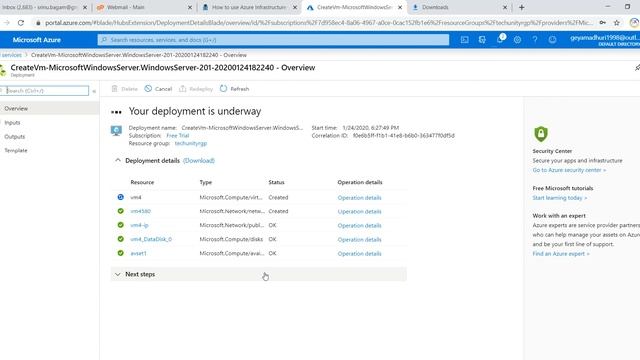Click the browser address bar URL
This screenshot has height=360, width=640.
point(318,23)
